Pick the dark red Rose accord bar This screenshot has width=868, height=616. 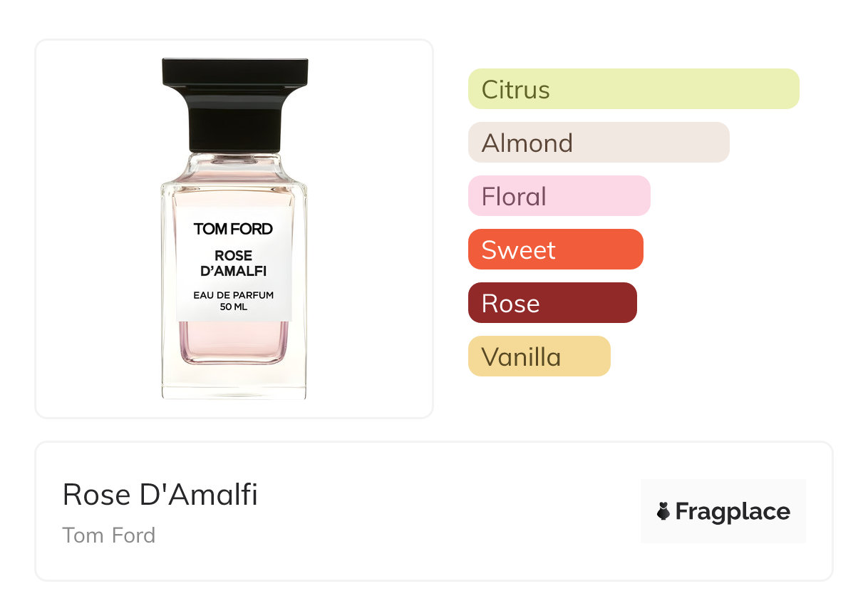pos(552,303)
